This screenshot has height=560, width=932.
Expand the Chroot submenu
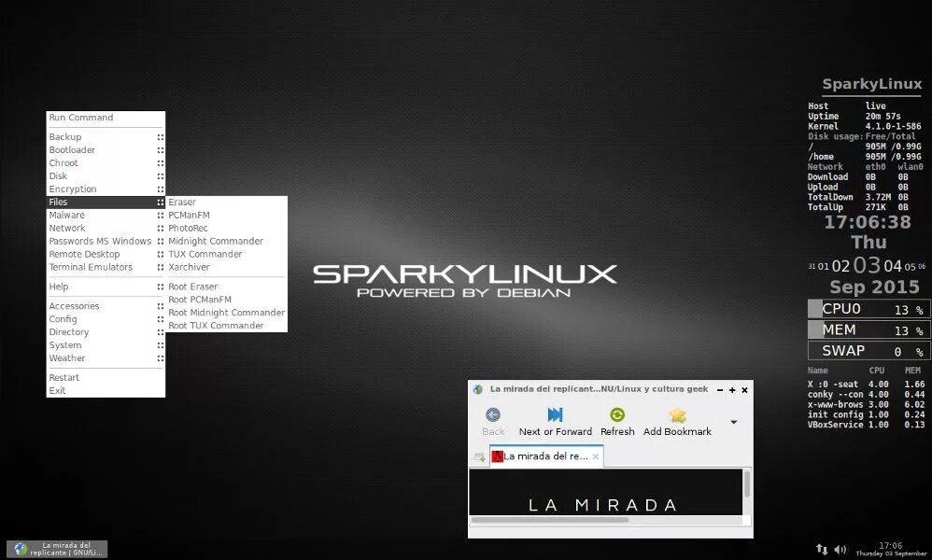pos(106,162)
